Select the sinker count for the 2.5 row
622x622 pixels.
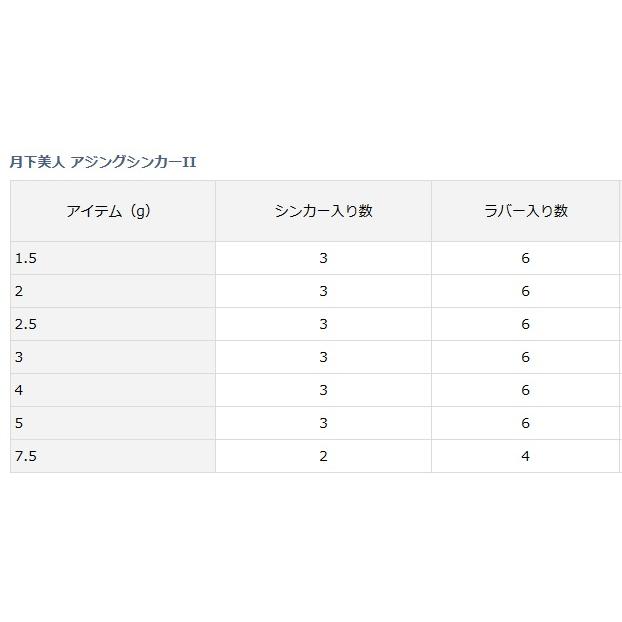[323, 324]
